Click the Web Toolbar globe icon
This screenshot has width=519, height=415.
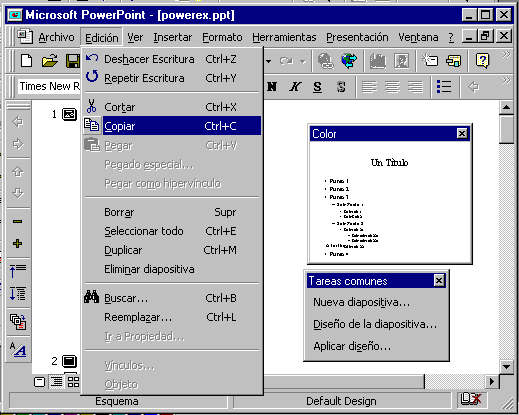pos(349,61)
